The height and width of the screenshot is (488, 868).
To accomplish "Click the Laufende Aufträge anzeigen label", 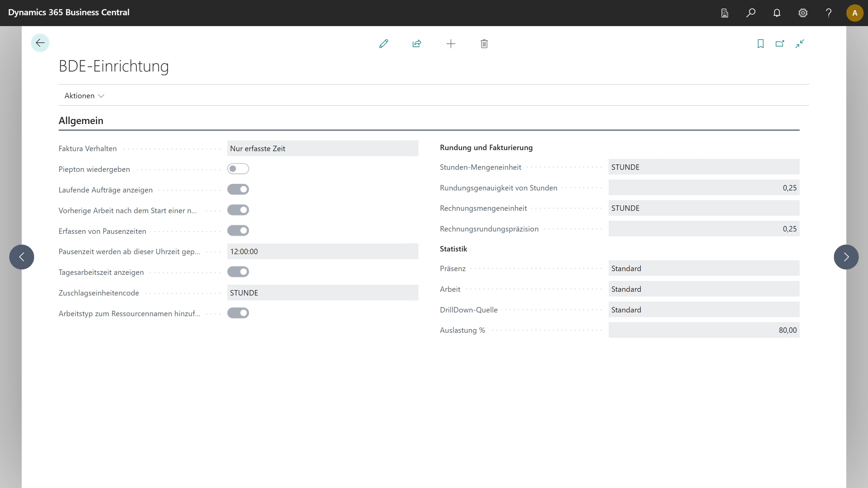I will [x=105, y=190].
